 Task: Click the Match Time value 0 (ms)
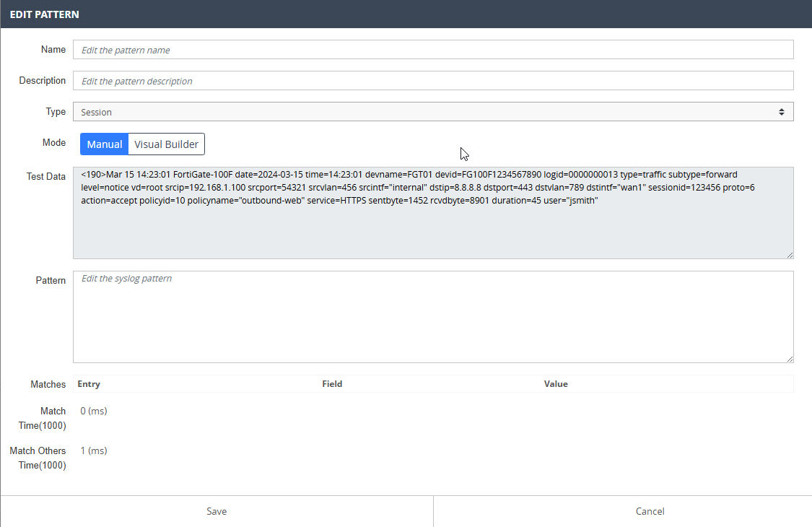pos(94,411)
